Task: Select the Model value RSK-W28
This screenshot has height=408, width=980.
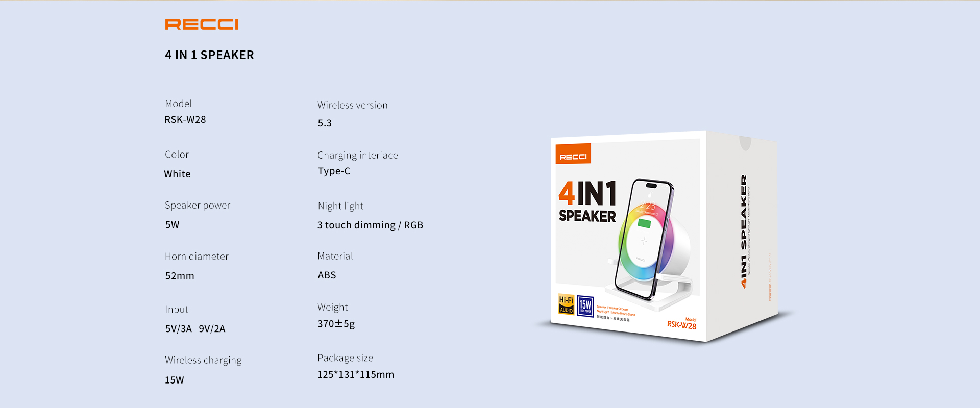Action: click(x=185, y=120)
